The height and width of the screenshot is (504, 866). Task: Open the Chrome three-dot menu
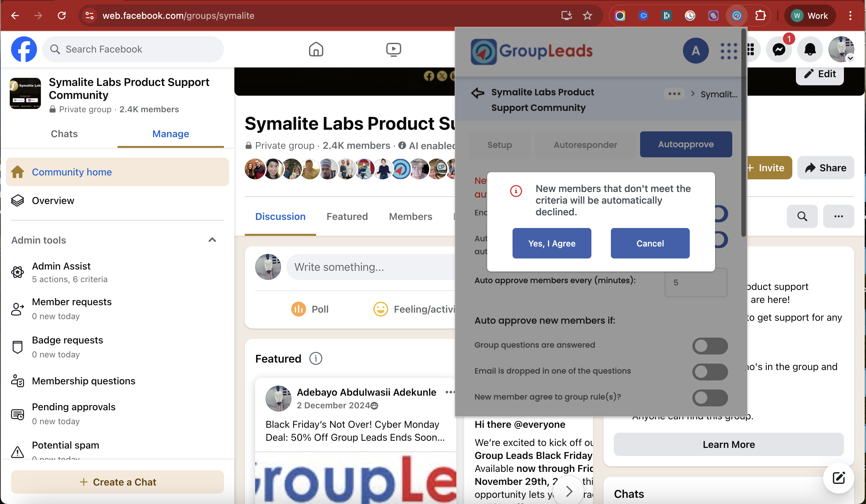[x=850, y=16]
